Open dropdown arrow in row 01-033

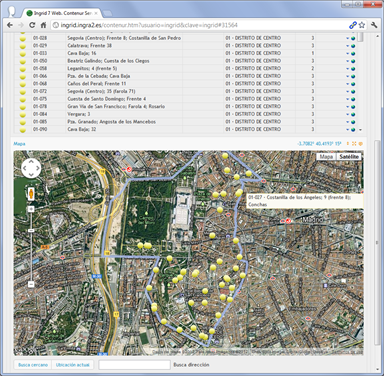347,54
